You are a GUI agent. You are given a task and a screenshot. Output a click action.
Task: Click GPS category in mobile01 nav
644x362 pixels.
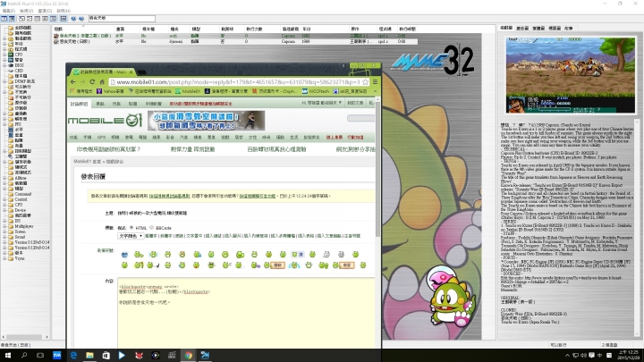pos(101,138)
